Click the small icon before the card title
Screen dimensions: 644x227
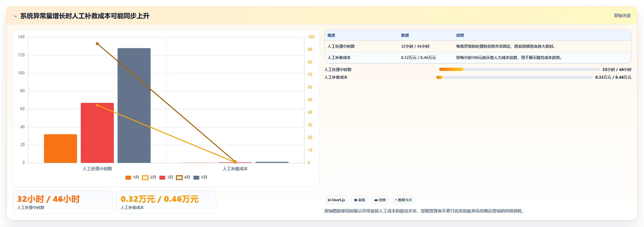click(x=15, y=16)
